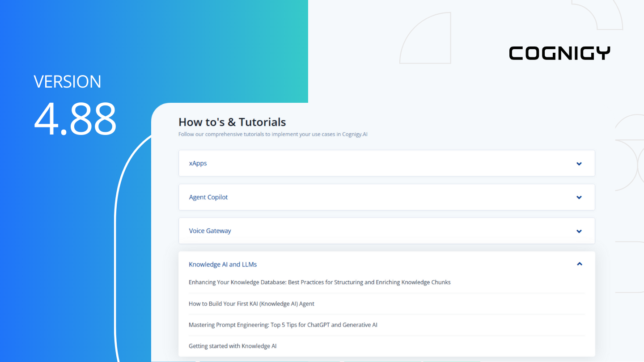The height and width of the screenshot is (362, 644).
Task: Open the xApps tutorials category
Action: pos(198,163)
